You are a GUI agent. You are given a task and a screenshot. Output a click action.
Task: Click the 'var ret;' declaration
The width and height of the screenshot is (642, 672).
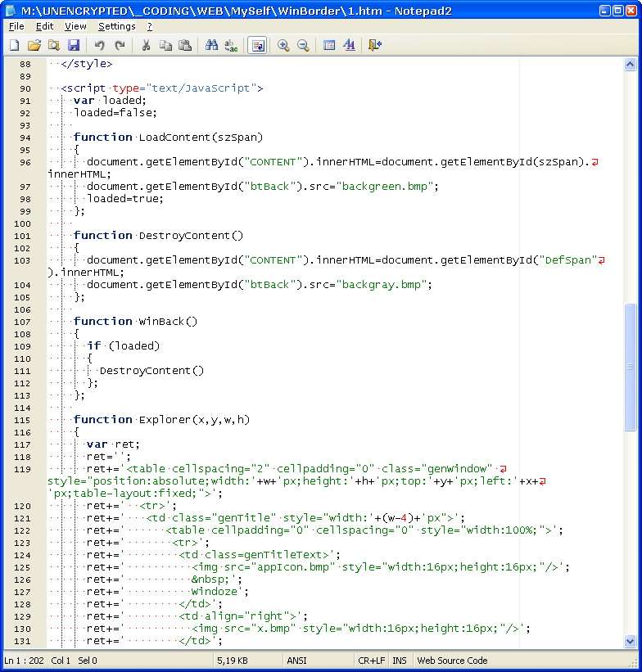tap(113, 444)
